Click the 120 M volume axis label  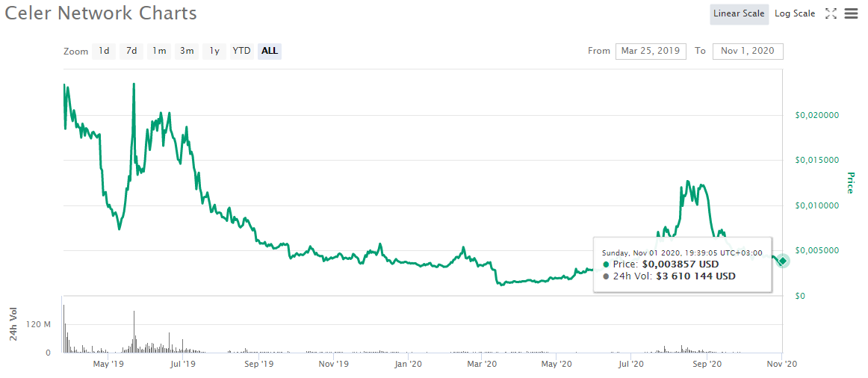point(40,324)
